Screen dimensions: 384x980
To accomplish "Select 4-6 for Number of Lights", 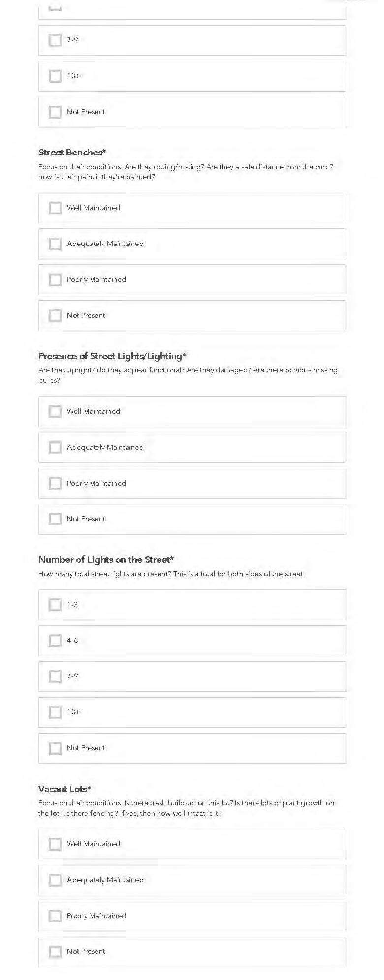I will point(55,641).
